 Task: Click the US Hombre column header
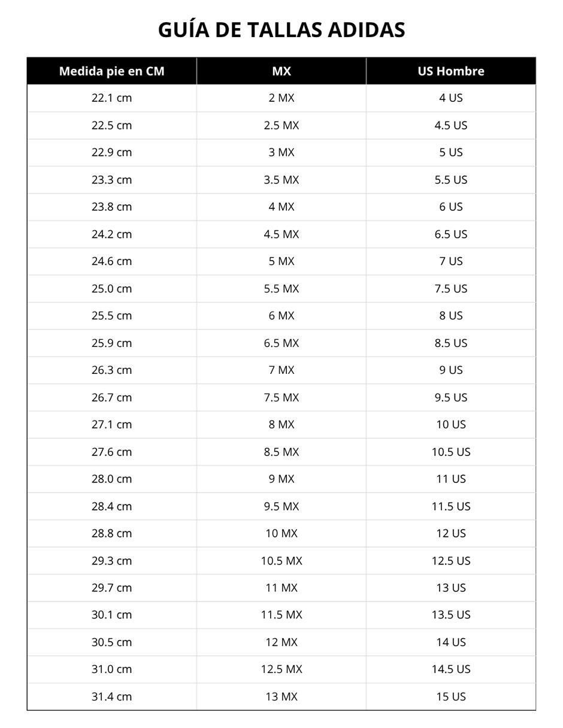(x=451, y=71)
